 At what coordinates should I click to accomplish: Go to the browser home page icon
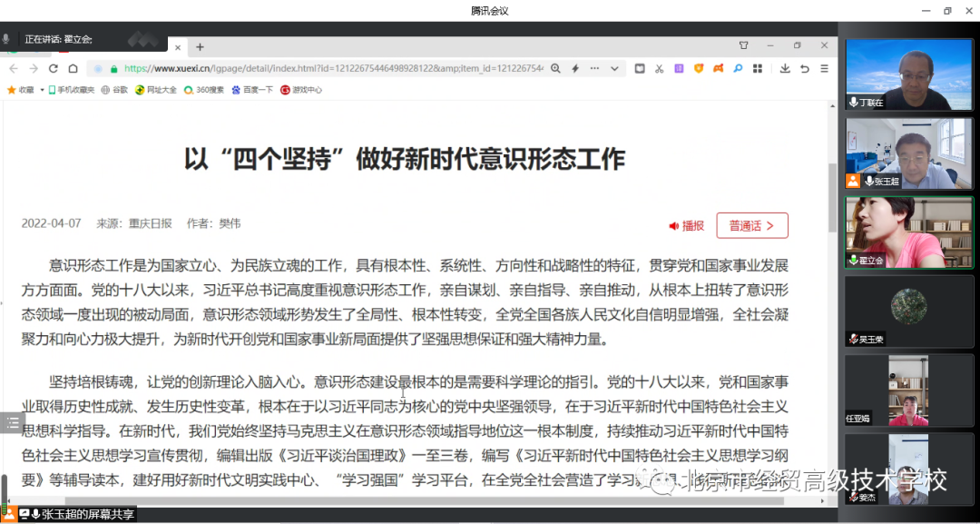click(x=73, y=69)
